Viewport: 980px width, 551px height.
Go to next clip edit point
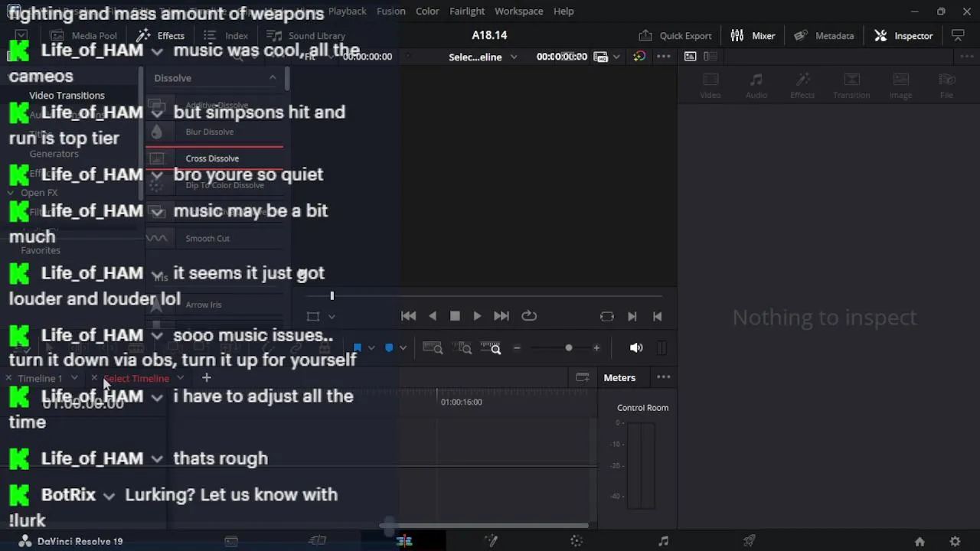[632, 316]
